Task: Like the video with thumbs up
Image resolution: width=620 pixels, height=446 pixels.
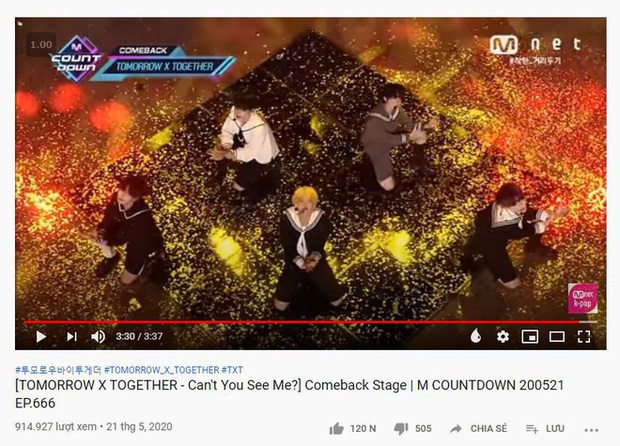Action: tap(352, 429)
